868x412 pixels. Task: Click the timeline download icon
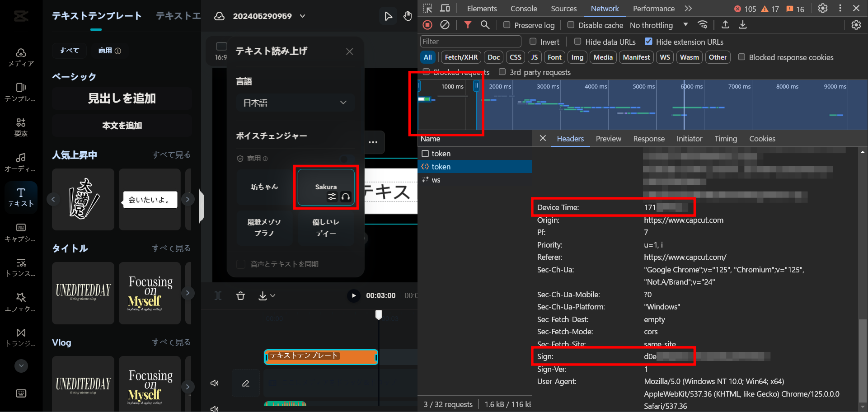point(263,295)
